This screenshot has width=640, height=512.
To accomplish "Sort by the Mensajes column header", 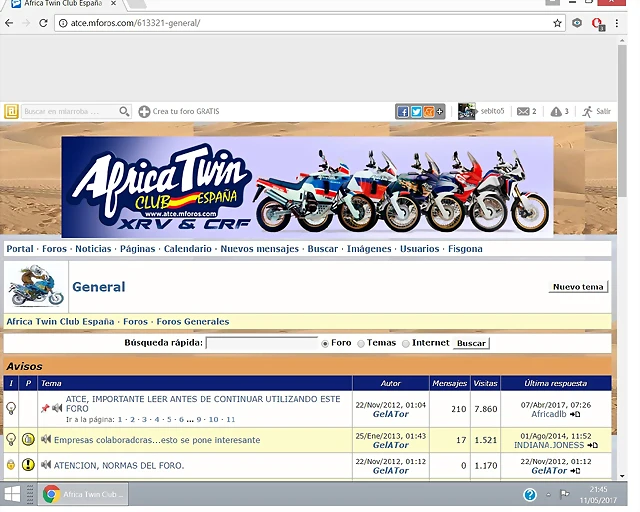I will tap(449, 383).
